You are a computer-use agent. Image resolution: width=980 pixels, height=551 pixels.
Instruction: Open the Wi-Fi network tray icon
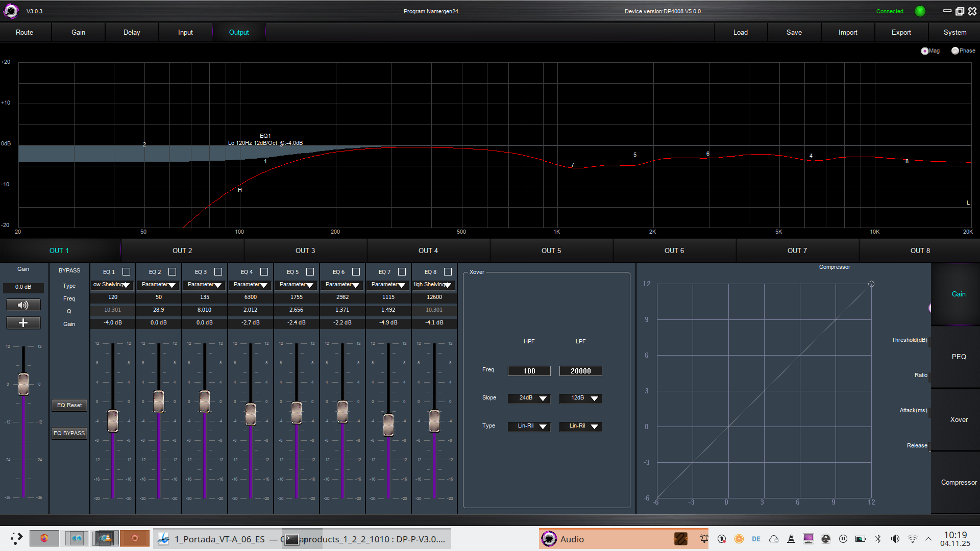[x=913, y=539]
